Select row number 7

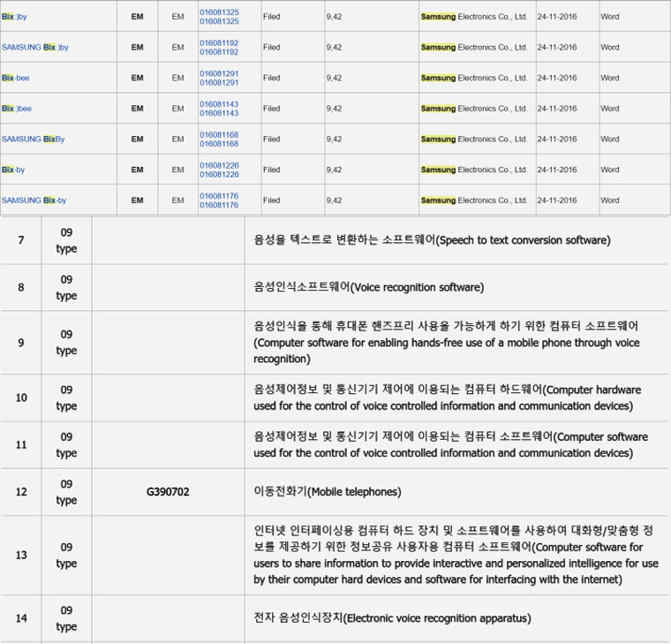[x=21, y=240]
